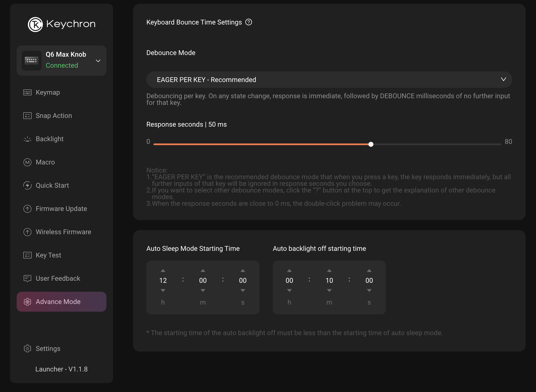Increase auto sleep hours with up arrow
Screen dimensions: 536x392
pos(163,271)
